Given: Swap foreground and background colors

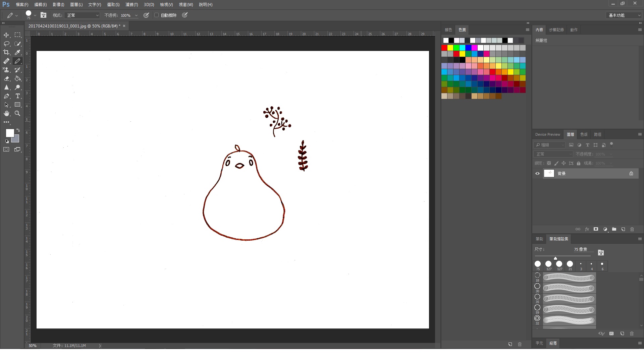Looking at the screenshot, I should 18,130.
